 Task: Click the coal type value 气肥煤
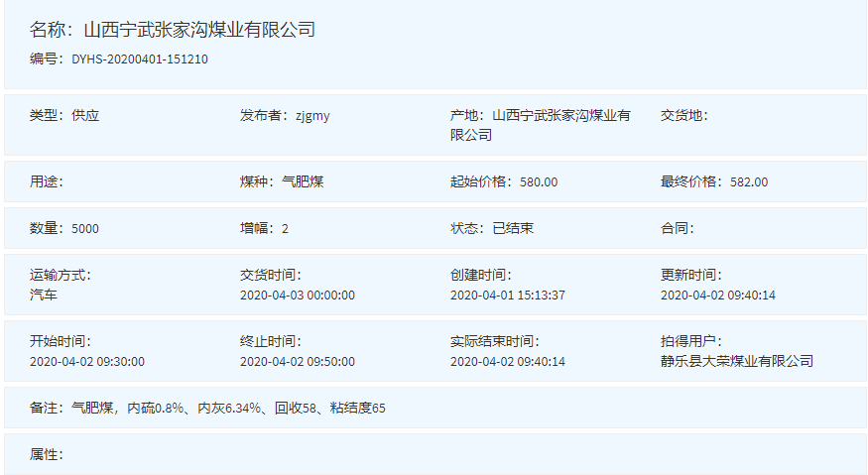[303, 181]
